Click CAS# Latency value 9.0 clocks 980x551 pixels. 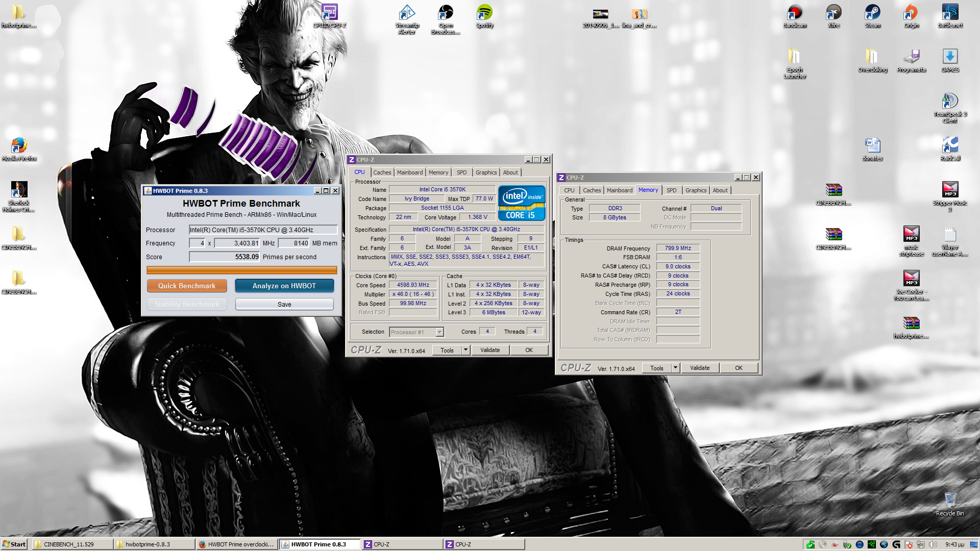coord(678,266)
